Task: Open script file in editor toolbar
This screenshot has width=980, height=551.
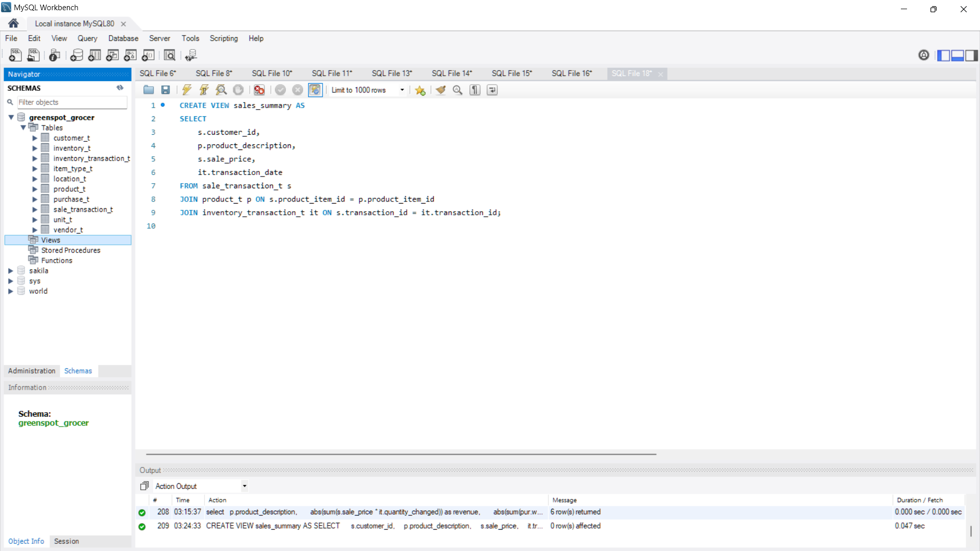Action: point(149,90)
